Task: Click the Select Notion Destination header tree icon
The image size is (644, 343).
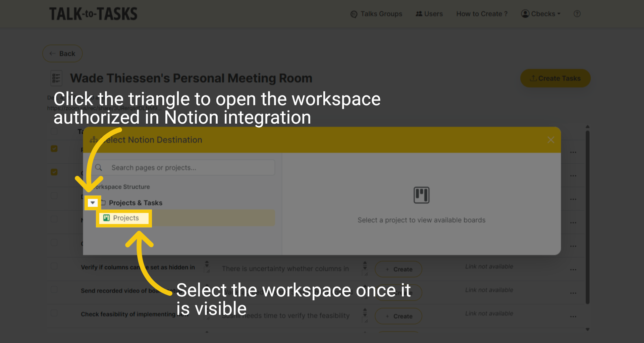Action: click(94, 140)
